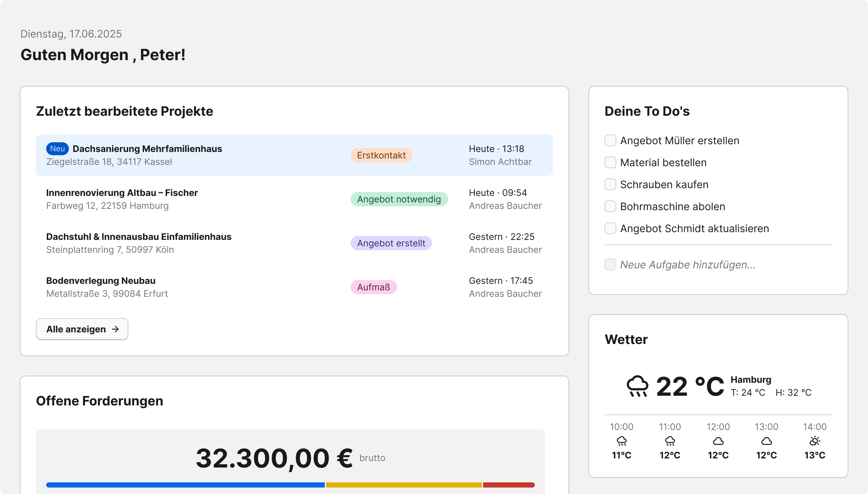Open Bodenverlegung Neubau project
This screenshot has height=494, width=868.
[x=294, y=287]
